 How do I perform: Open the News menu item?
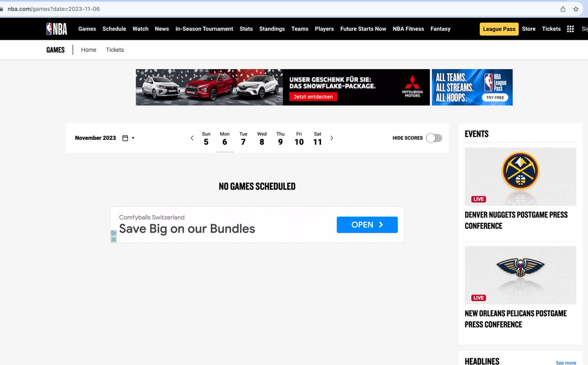point(162,29)
